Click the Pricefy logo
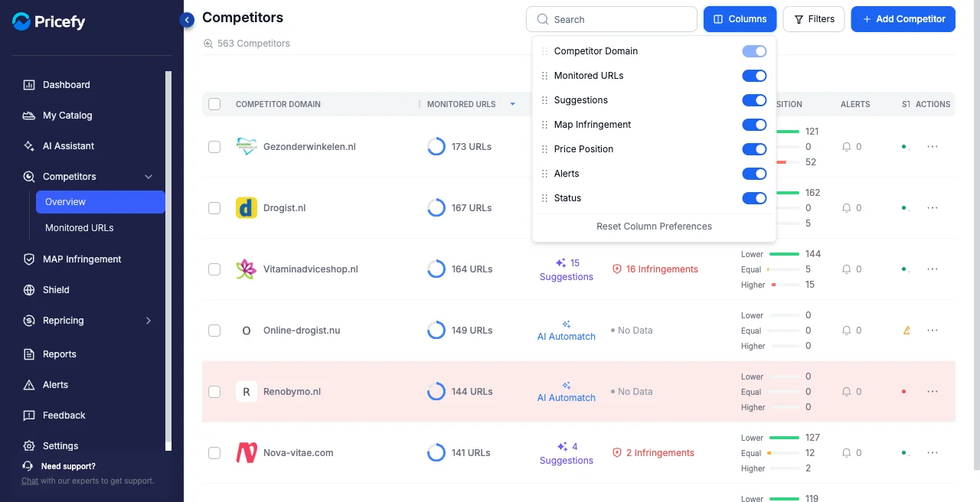 coord(49,21)
